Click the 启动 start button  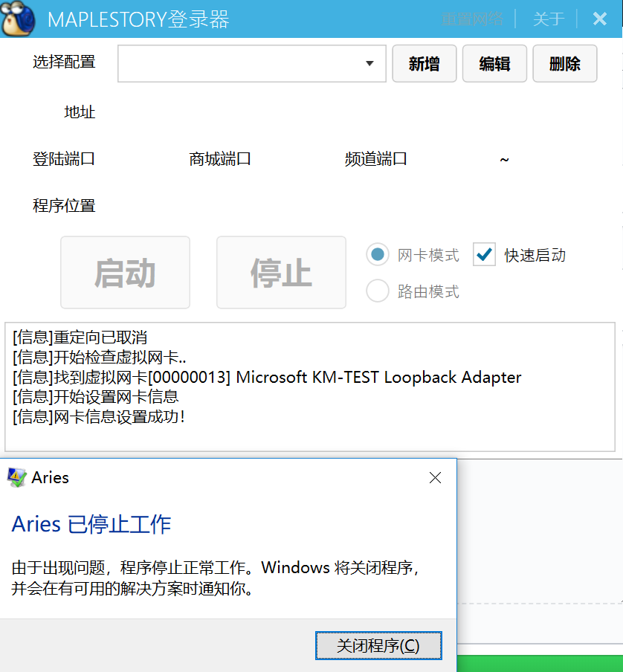pos(125,273)
